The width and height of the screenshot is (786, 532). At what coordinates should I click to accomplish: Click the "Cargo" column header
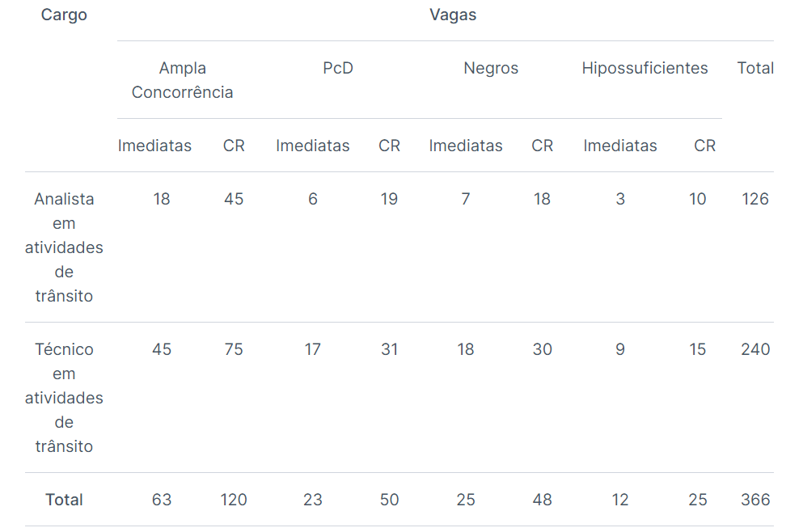[64, 15]
